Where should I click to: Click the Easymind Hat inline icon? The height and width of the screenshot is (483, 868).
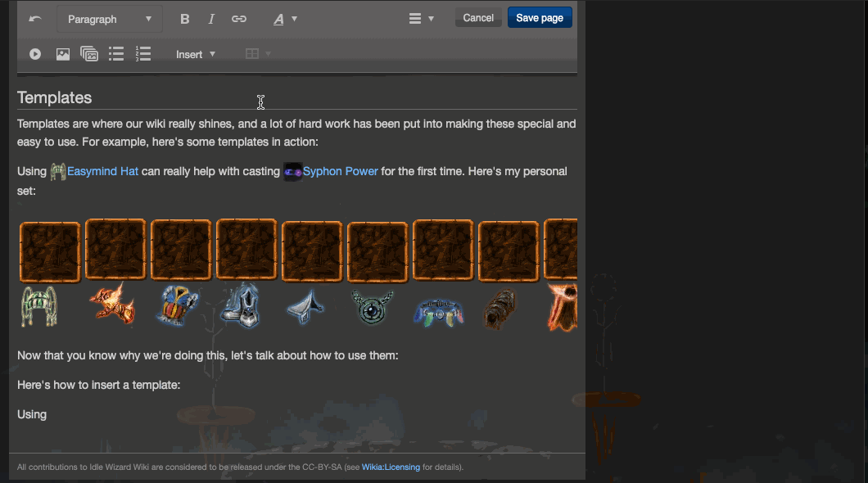tap(57, 172)
